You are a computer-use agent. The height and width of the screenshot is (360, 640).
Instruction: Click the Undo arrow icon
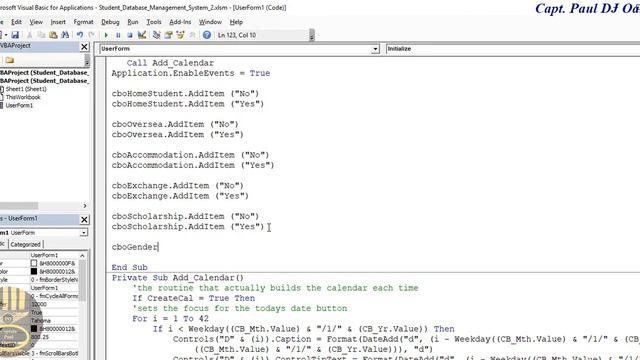click(x=80, y=35)
